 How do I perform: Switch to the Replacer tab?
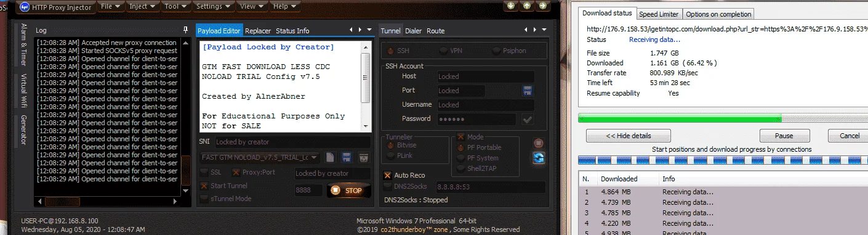coord(258,30)
